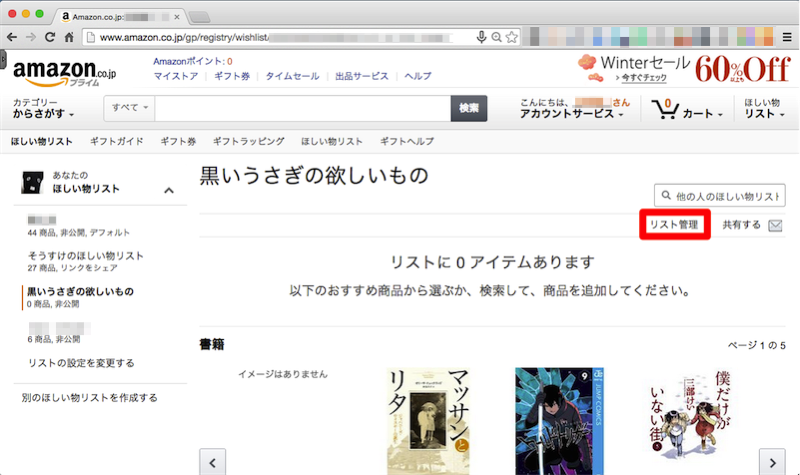This screenshot has width=800, height=475.
Task: Select the ギフトラッピング subnav tab
Action: tap(248, 141)
